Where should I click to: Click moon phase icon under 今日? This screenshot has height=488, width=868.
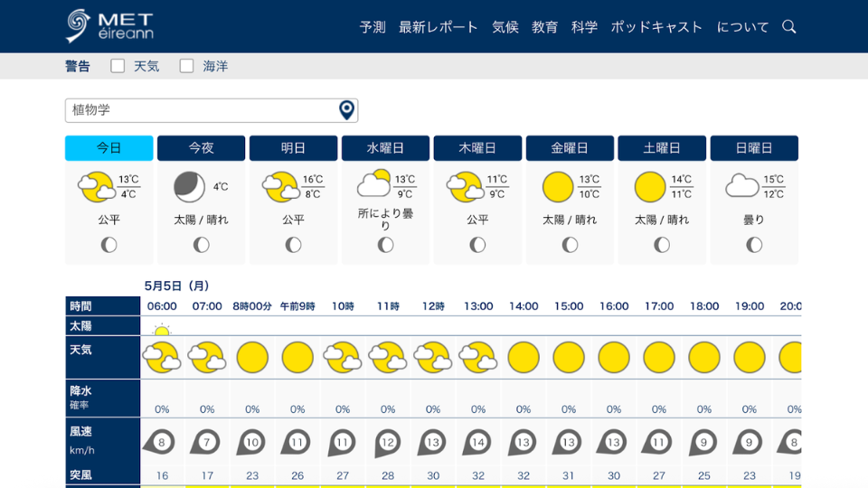pyautogui.click(x=109, y=245)
